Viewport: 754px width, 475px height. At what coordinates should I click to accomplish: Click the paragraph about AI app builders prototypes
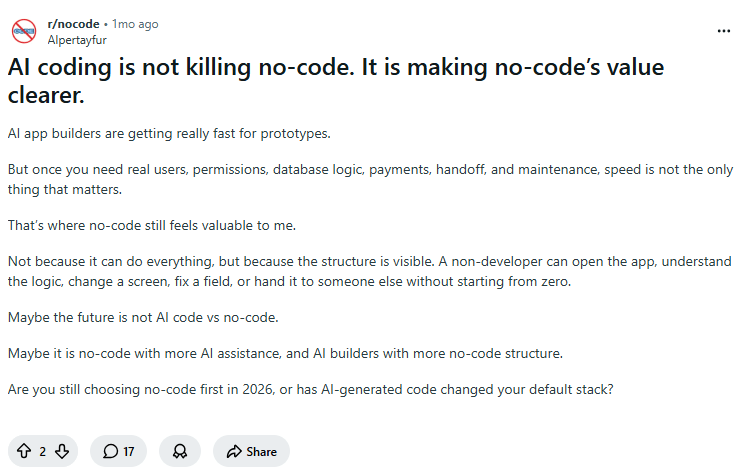(169, 133)
